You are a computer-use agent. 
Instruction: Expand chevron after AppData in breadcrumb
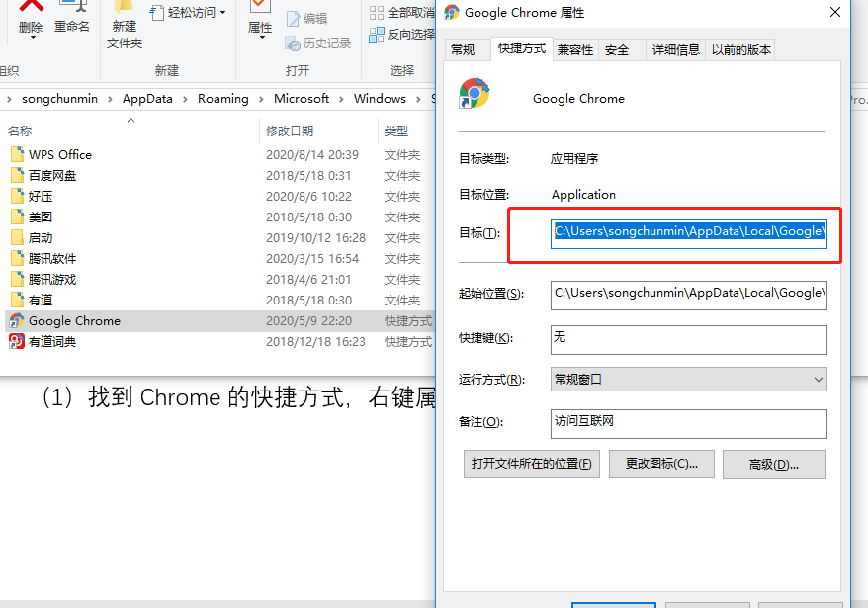tap(186, 99)
